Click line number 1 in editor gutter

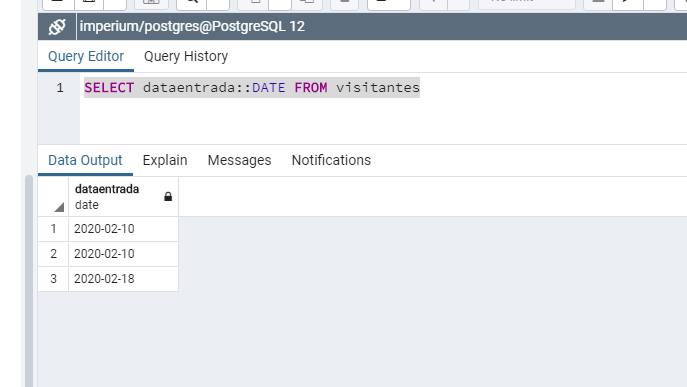[60, 88]
